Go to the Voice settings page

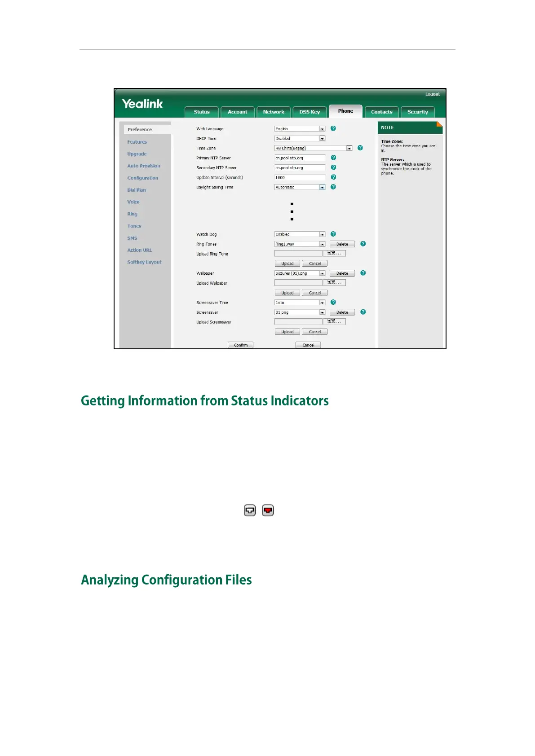(133, 202)
